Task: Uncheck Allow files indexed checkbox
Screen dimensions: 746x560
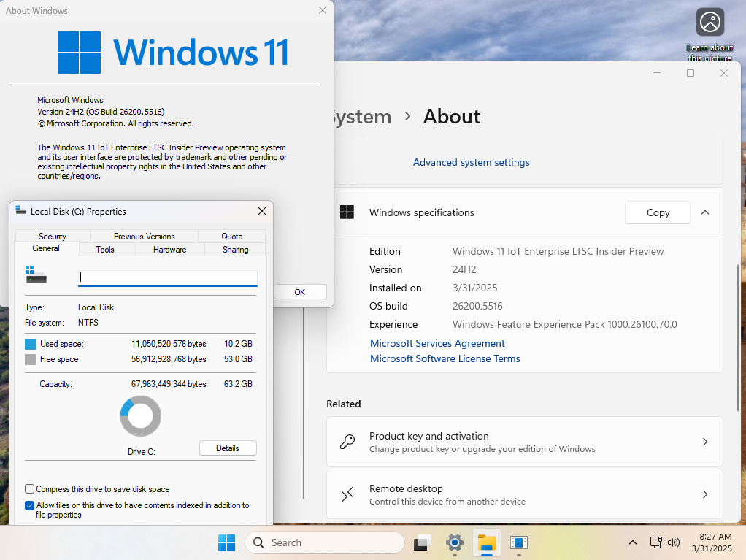Action: click(29, 505)
